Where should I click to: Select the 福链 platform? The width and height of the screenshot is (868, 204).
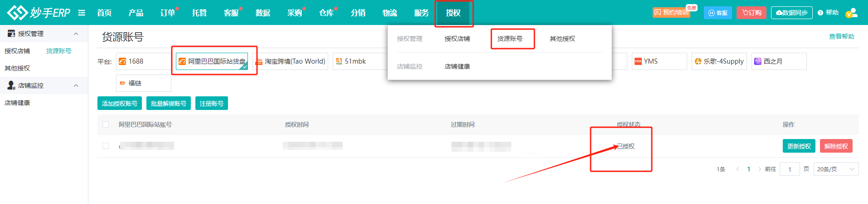coord(143,83)
